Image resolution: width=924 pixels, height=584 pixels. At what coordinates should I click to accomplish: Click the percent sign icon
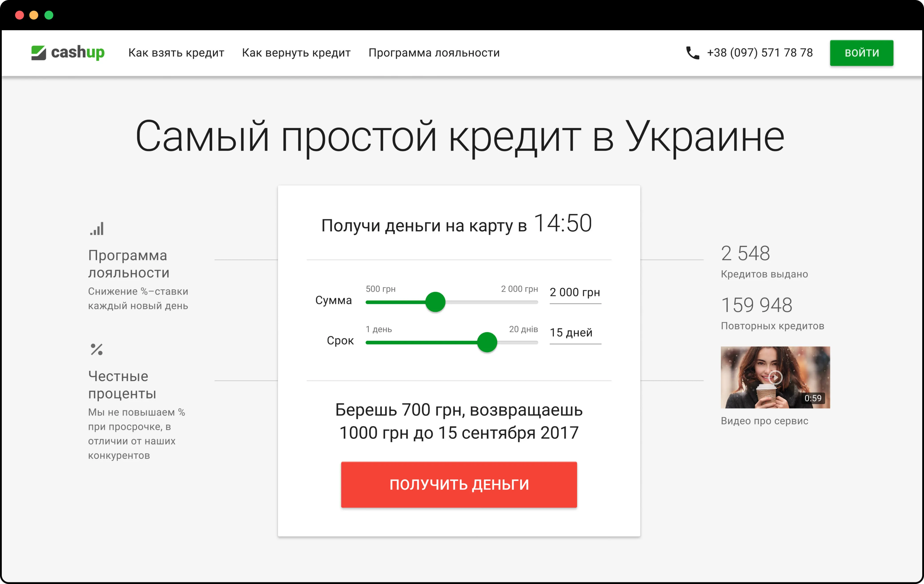tap(97, 349)
